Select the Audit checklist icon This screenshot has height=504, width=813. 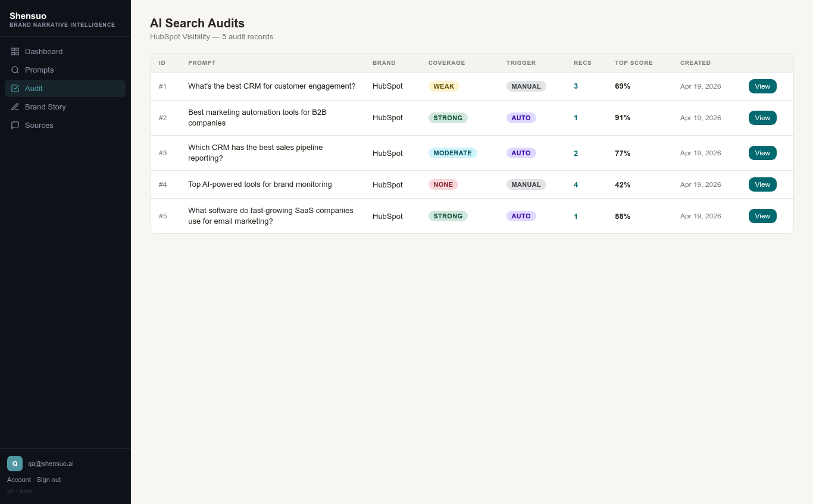(15, 88)
